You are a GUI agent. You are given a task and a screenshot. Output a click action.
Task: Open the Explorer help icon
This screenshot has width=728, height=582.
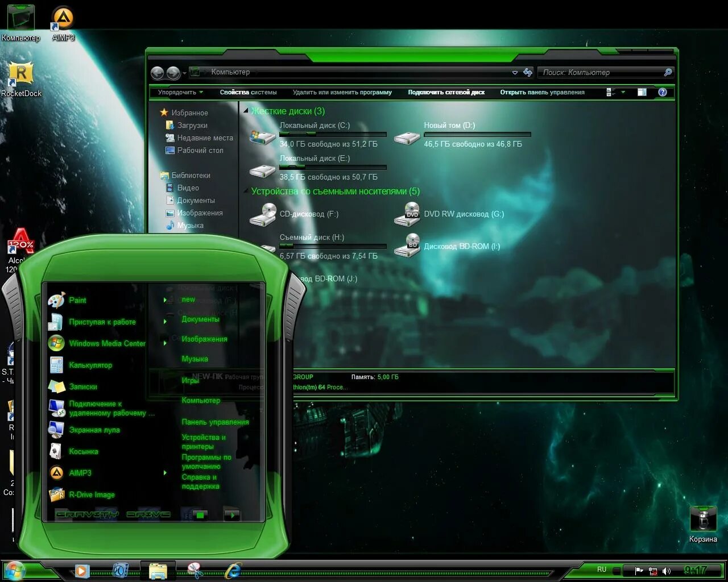pos(663,92)
